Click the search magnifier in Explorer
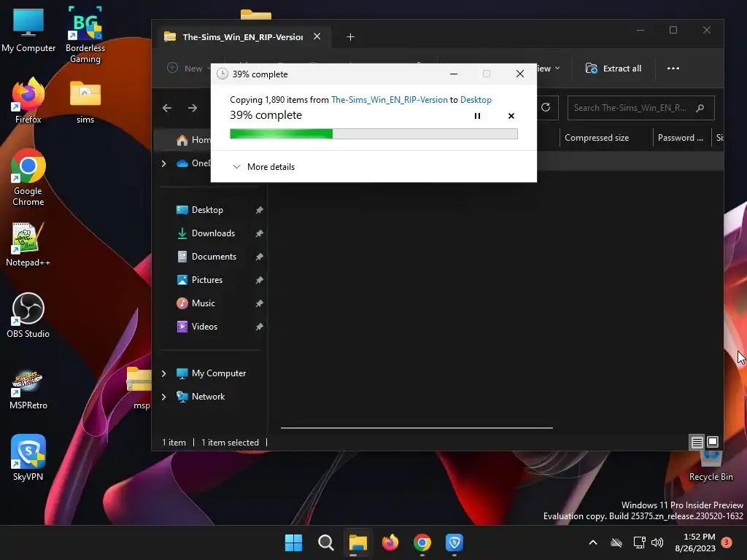Image resolution: width=747 pixels, height=560 pixels. pyautogui.click(x=700, y=108)
